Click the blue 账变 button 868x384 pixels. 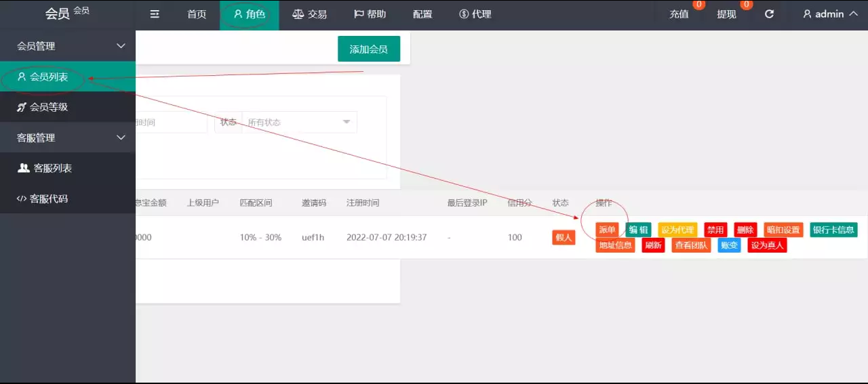pos(729,245)
